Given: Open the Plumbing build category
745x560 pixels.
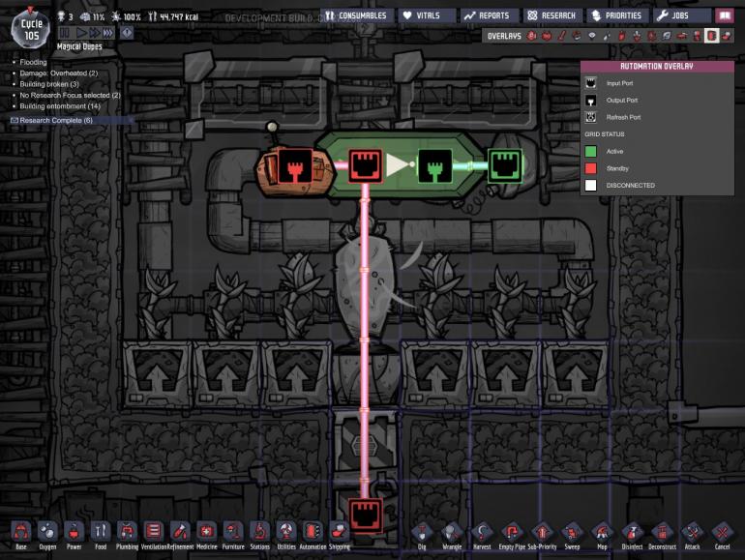Looking at the screenshot, I should tap(127, 535).
